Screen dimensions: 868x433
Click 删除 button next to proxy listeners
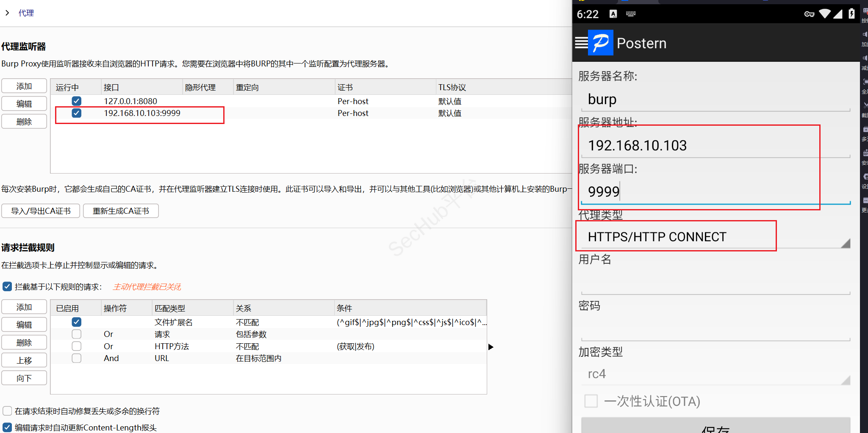click(24, 121)
